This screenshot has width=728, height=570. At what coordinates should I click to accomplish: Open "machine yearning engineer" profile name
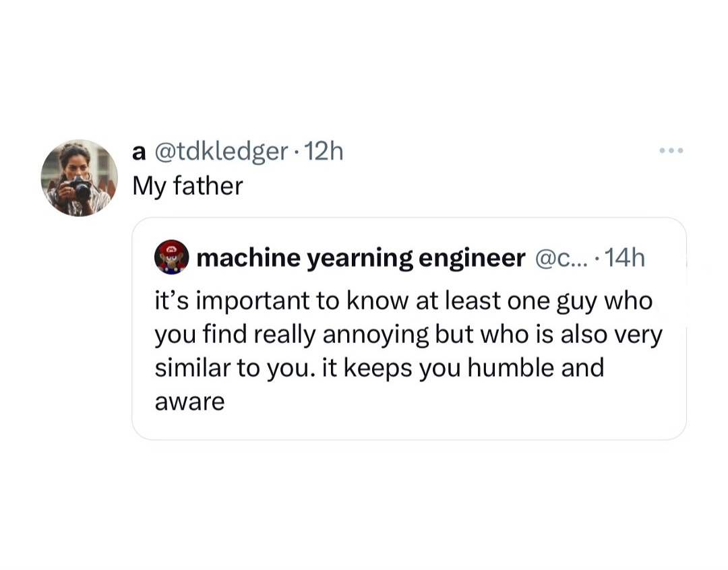tap(361, 257)
